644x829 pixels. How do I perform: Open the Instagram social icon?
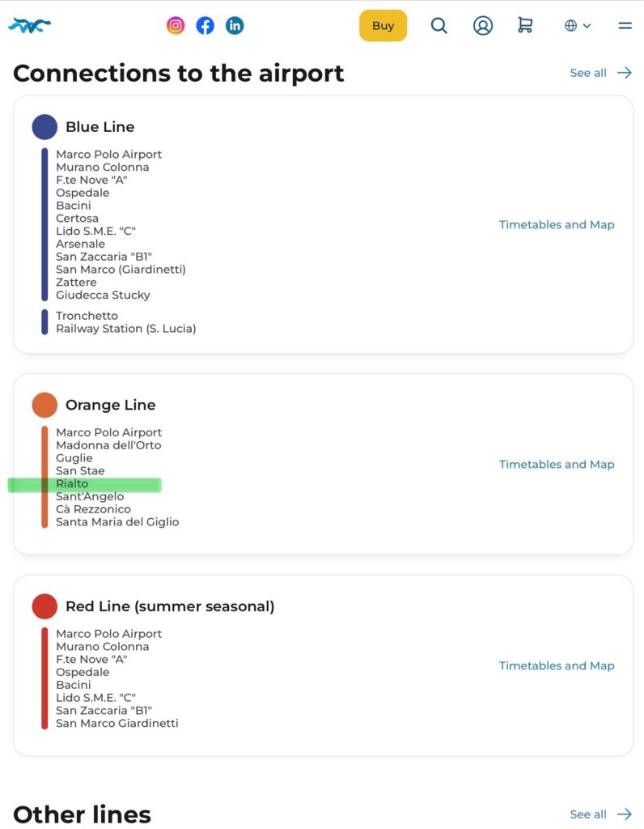[x=176, y=26]
